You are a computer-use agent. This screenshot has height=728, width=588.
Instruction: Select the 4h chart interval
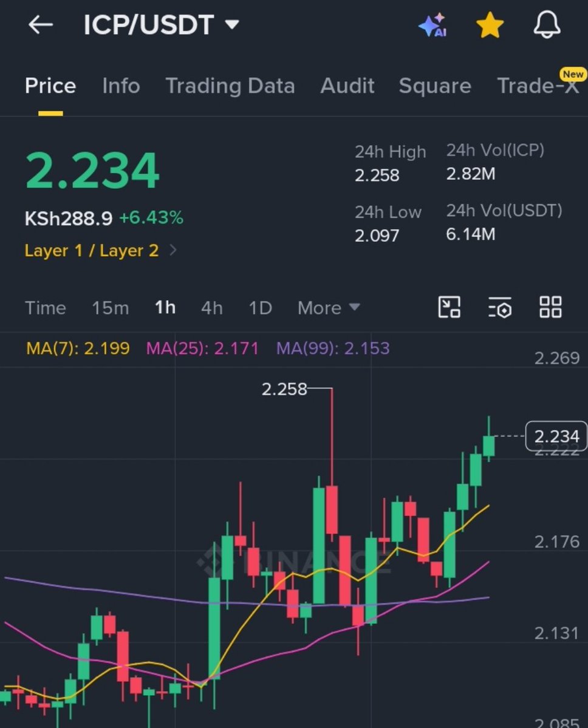212,308
